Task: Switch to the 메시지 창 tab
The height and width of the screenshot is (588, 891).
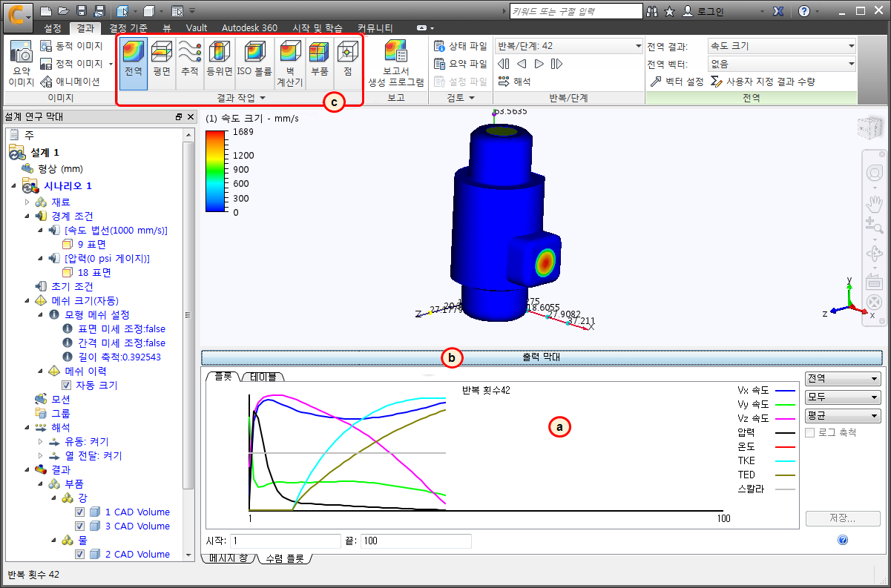Action: [227, 559]
